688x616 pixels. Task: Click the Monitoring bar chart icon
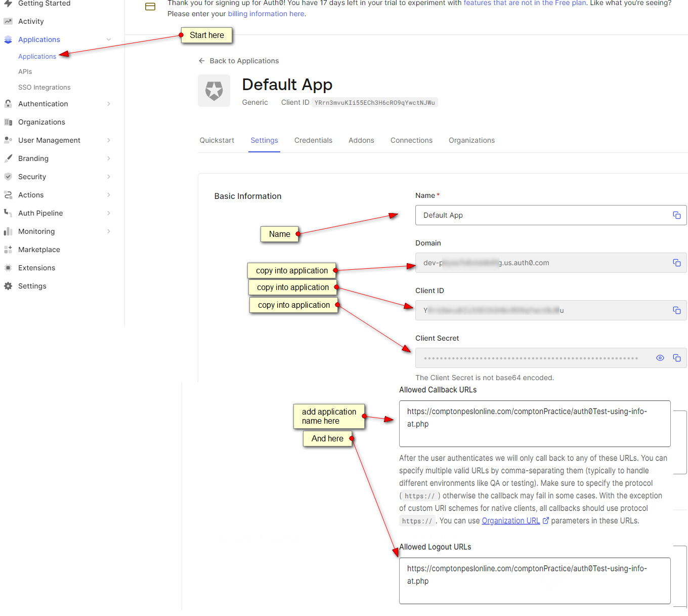8,231
